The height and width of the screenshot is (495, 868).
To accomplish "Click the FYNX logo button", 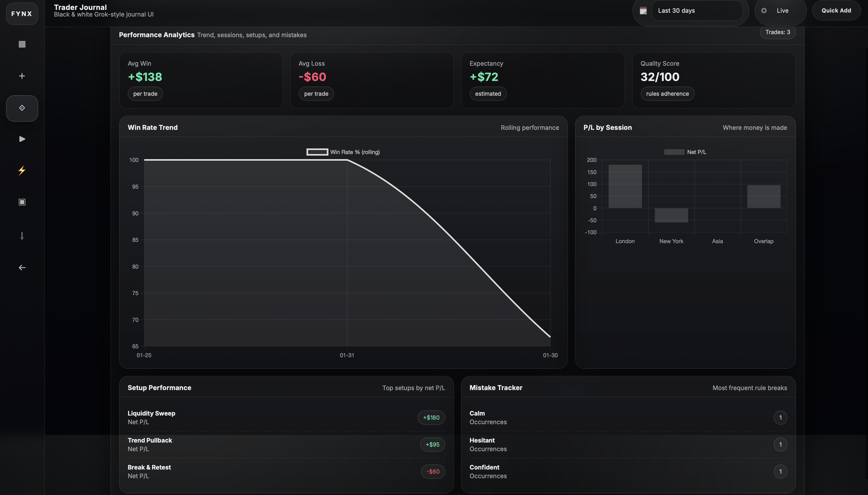I will (22, 13).
